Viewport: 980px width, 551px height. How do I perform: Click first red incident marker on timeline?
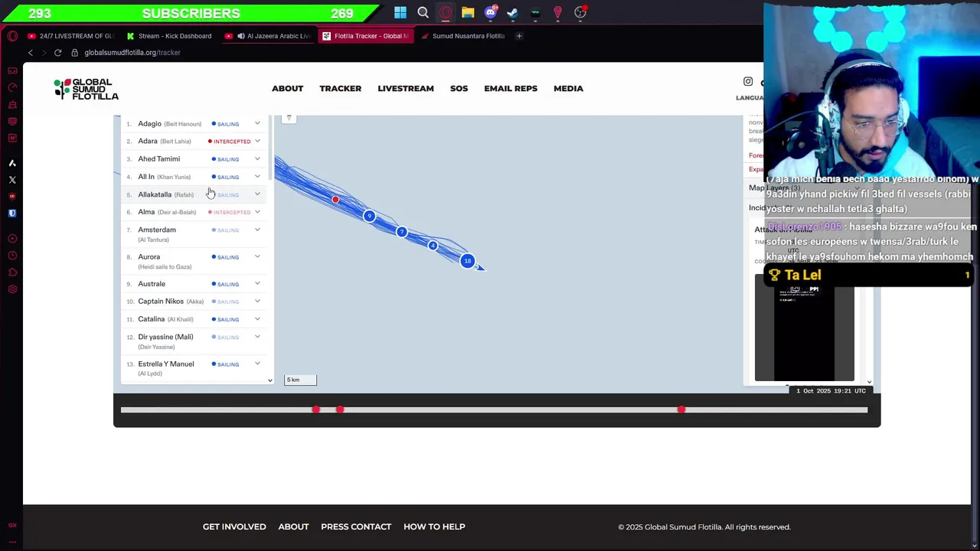click(x=315, y=410)
